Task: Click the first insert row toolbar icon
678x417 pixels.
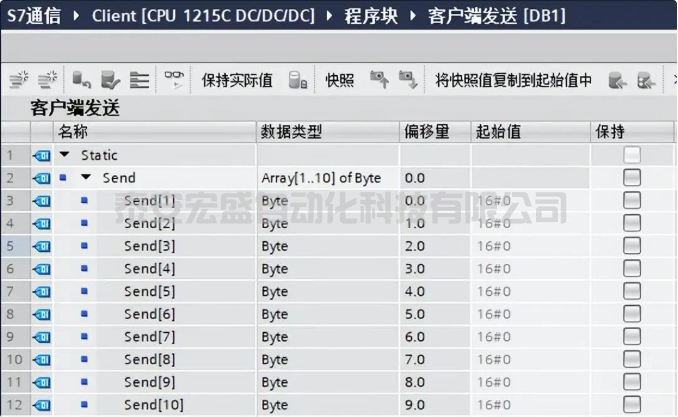Action: (x=18, y=80)
